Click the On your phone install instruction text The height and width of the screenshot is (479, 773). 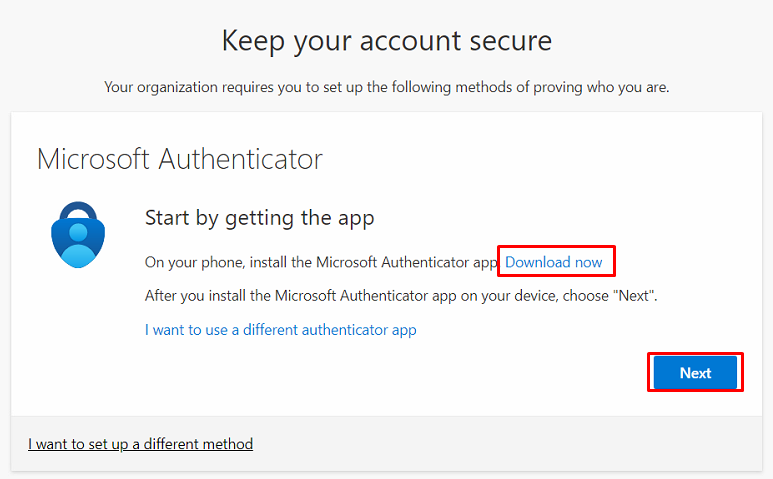click(320, 263)
